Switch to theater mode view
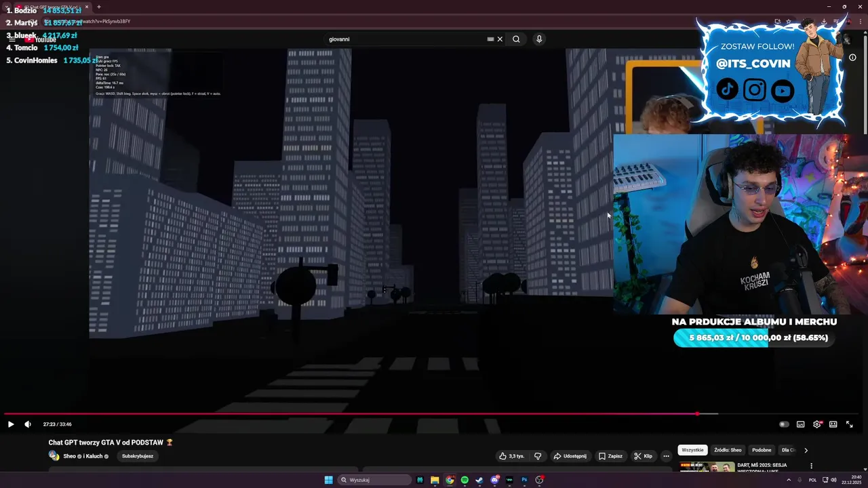 (833, 424)
